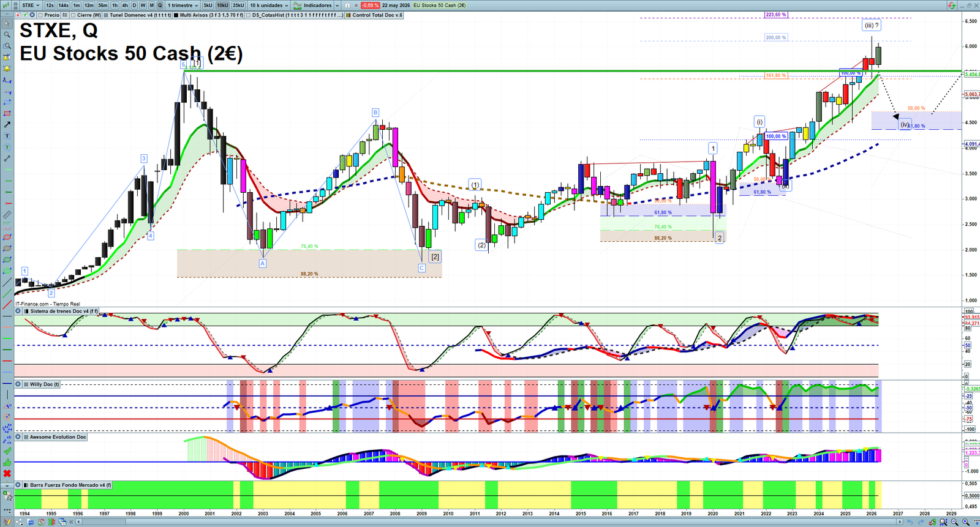The width and height of the screenshot is (980, 527).
Task: Expand the arrow next to Indicadores
Action: click(x=337, y=6)
